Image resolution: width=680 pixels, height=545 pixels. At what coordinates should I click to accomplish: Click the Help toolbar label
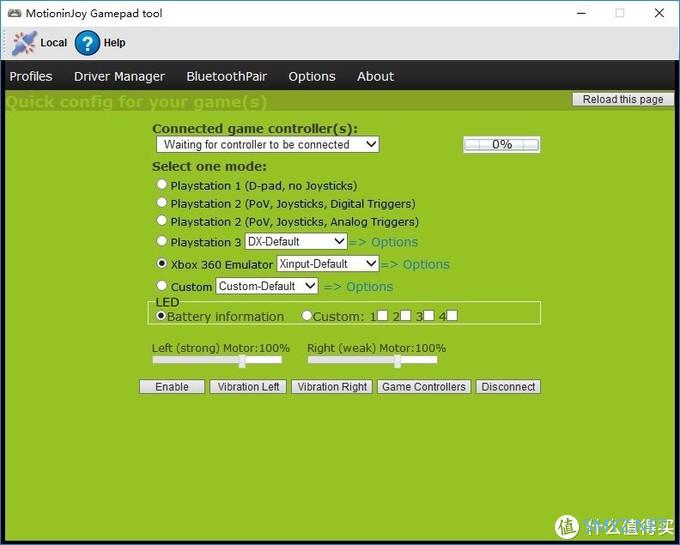114,42
